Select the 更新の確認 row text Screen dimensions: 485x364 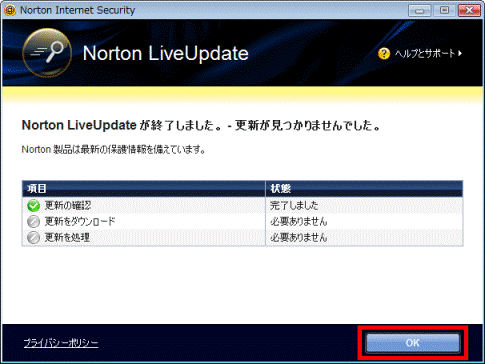(x=68, y=206)
